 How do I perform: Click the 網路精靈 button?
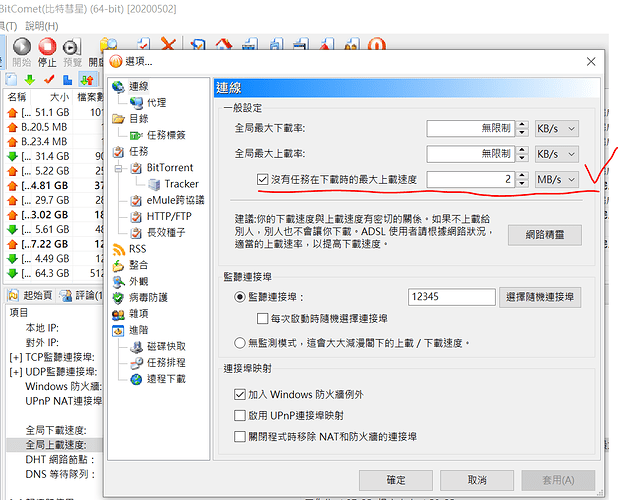[x=545, y=235]
